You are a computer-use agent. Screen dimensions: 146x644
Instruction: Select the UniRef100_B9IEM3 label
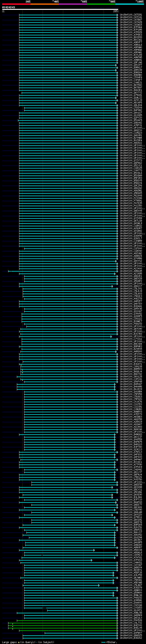tap(131, 37)
